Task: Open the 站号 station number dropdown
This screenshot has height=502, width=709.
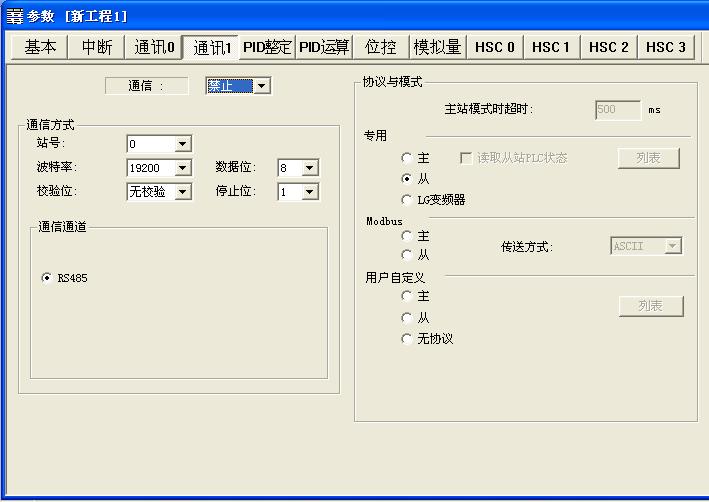Action: point(183,144)
